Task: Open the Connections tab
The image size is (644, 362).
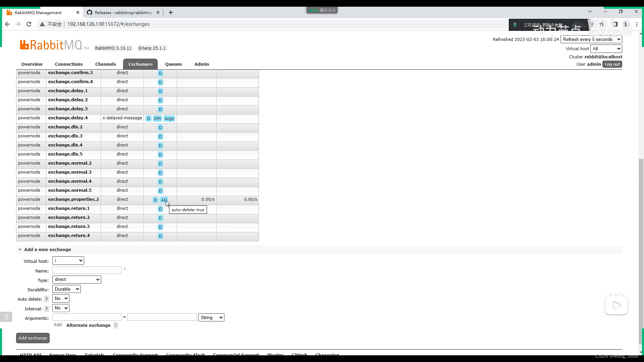Action: point(69,64)
